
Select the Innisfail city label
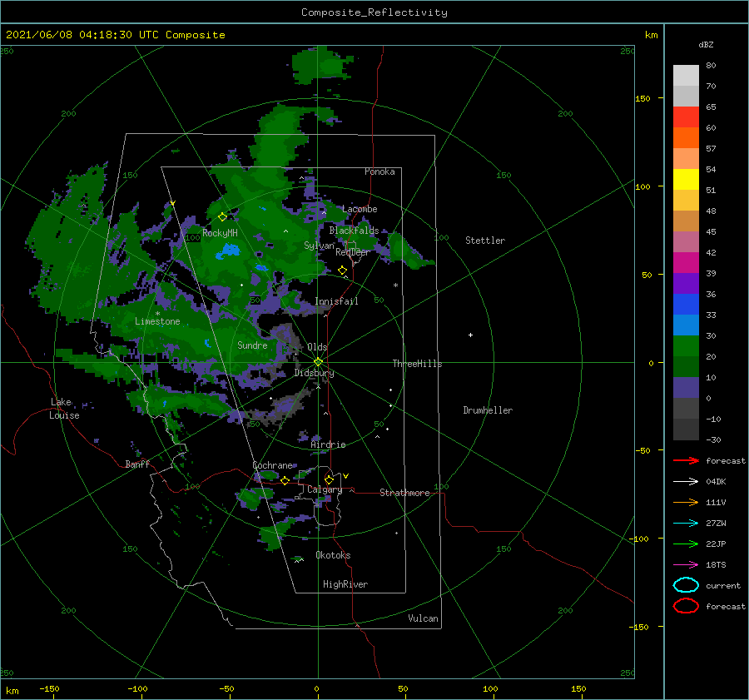tap(336, 301)
